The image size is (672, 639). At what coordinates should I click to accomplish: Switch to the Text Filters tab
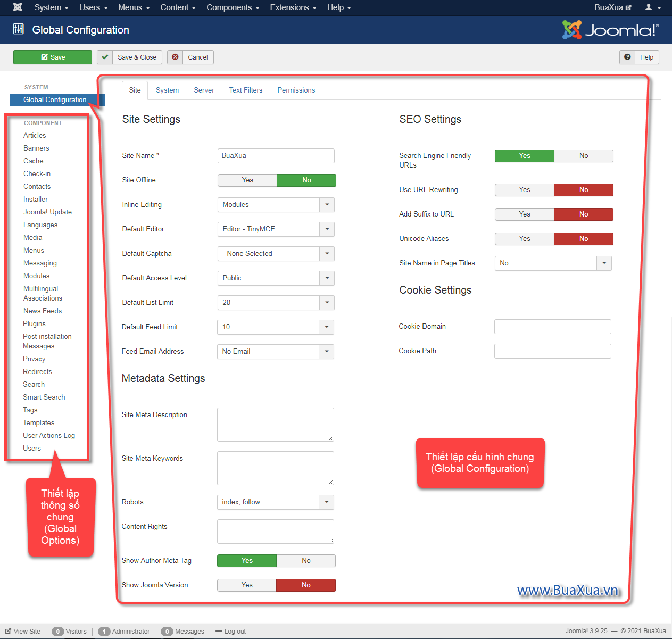[246, 90]
